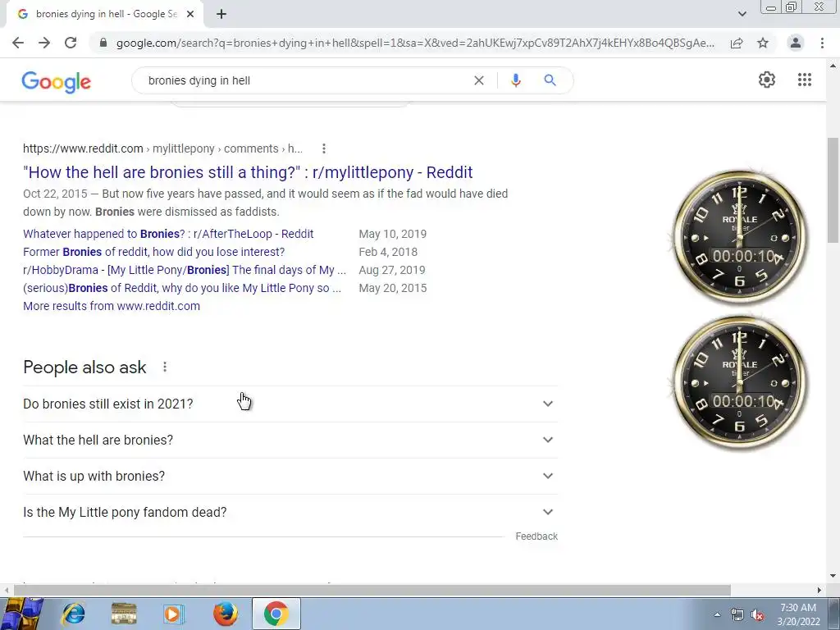Submit search with magnifier icon
This screenshot has width=840, height=630.
(550, 80)
